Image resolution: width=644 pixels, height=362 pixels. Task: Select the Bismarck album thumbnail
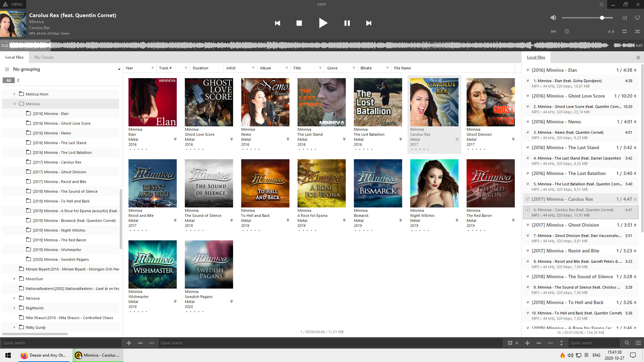tap(378, 183)
